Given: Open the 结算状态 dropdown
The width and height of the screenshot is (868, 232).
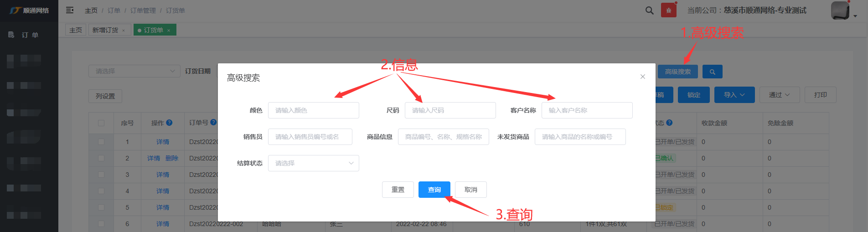Looking at the screenshot, I should click(x=313, y=163).
